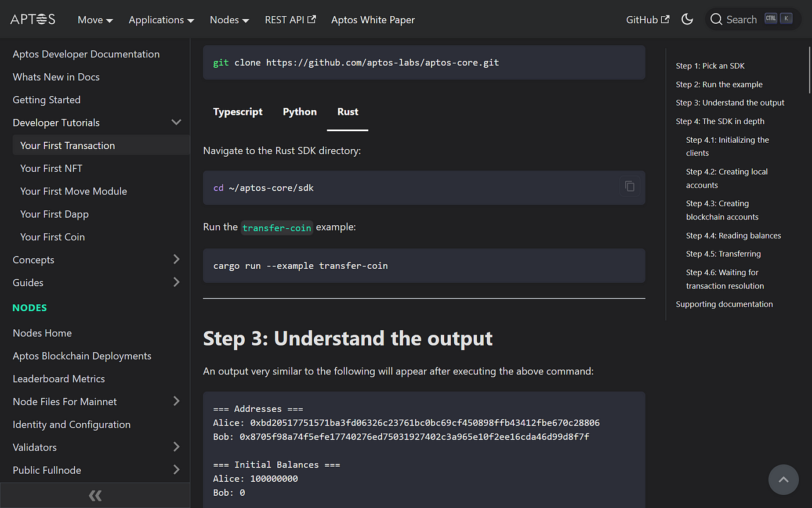Image resolution: width=812 pixels, height=508 pixels.
Task: Jump to Step 4.3: Creating blockchain accounts
Action: coord(722,210)
